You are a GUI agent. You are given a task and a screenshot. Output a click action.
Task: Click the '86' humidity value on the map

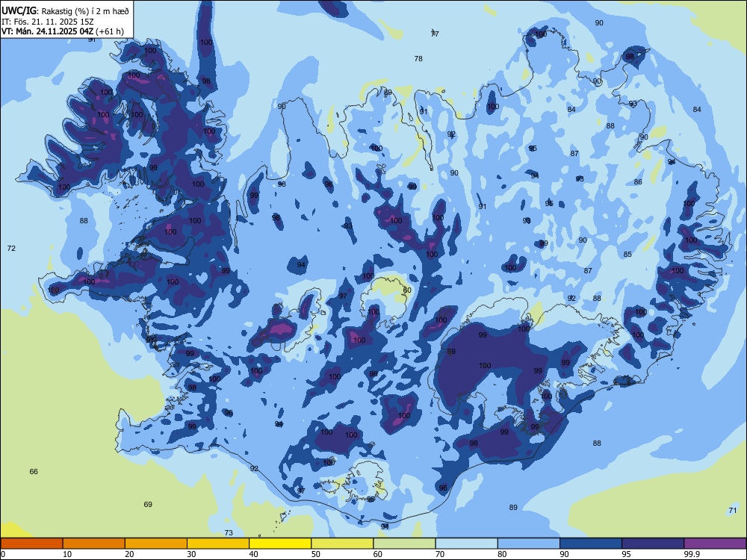coord(638,182)
